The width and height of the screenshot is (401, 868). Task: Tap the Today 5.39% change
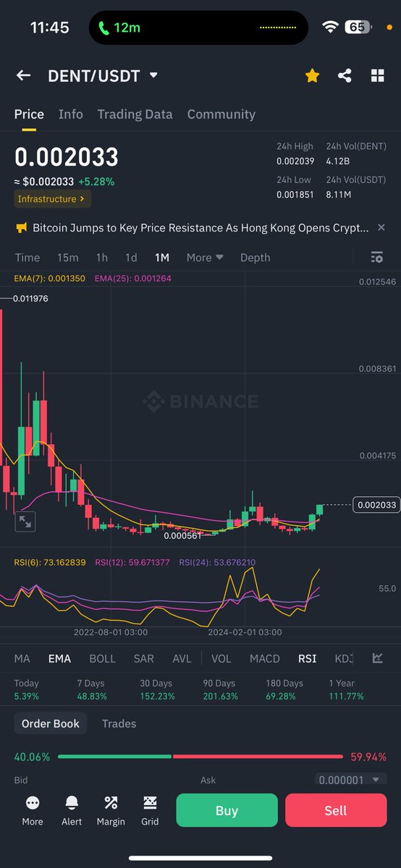pos(28,689)
